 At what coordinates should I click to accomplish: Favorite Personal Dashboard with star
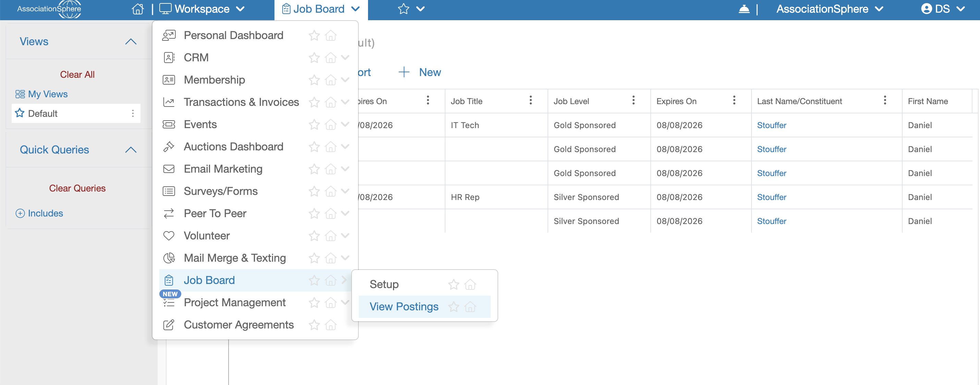click(314, 35)
